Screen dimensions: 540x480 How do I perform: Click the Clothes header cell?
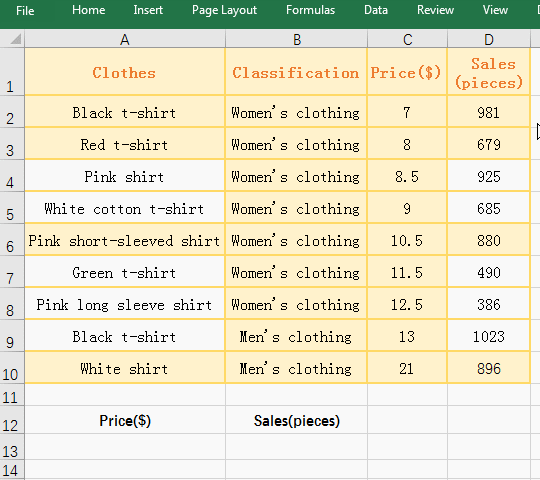pyautogui.click(x=125, y=72)
